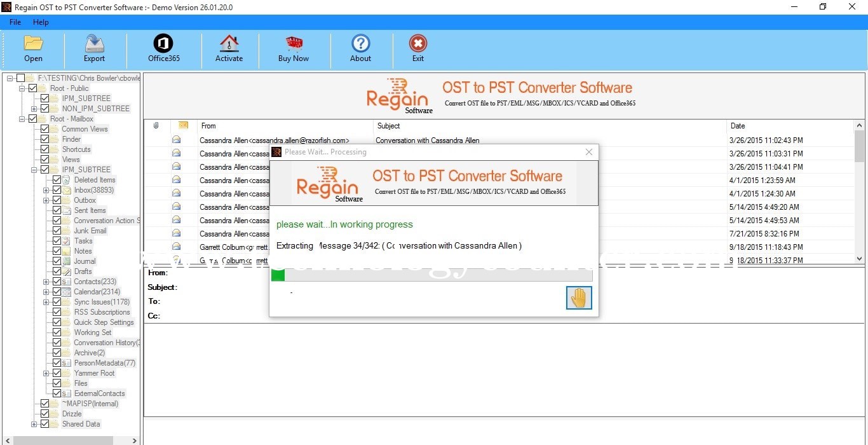868x445 pixels.
Task: Toggle the Drizzle folder checkbox
Action: (x=44, y=414)
